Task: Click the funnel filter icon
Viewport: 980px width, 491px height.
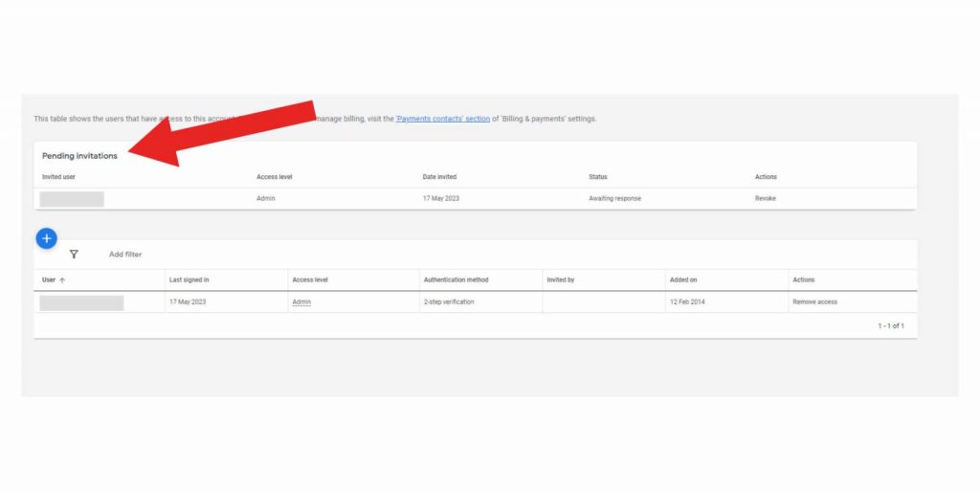Action: point(74,255)
